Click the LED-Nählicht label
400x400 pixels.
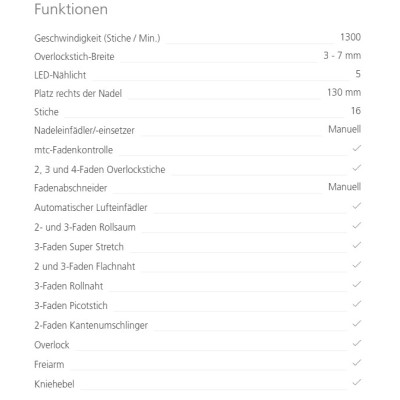[60, 75]
